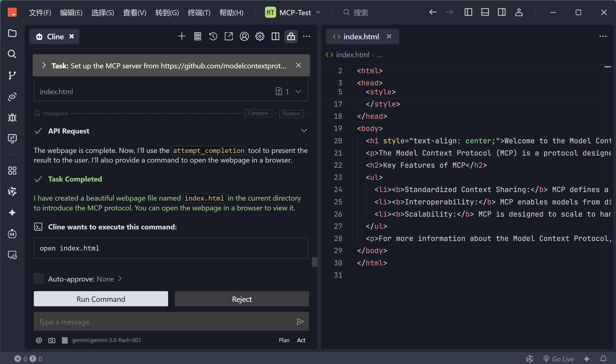Collapse the API Request section
Screen dimensions: 616x364
pyautogui.click(x=304, y=131)
